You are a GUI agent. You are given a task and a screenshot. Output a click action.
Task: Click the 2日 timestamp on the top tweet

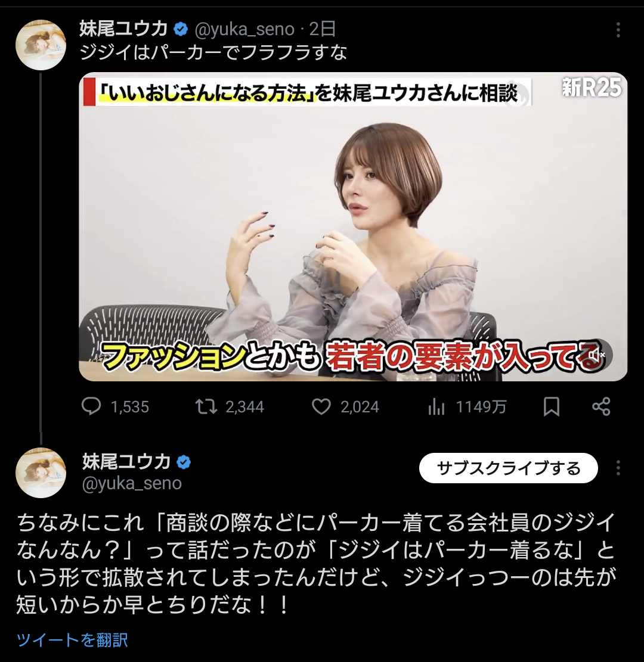(322, 29)
